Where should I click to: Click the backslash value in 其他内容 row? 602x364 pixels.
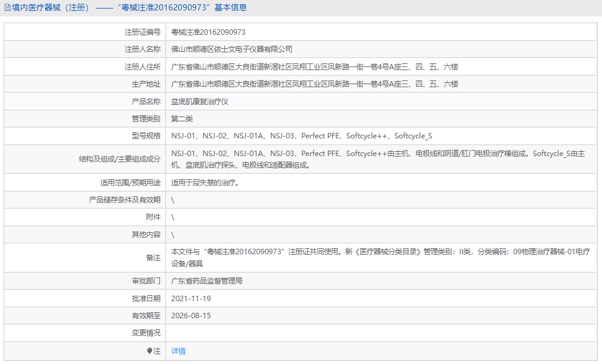173,235
